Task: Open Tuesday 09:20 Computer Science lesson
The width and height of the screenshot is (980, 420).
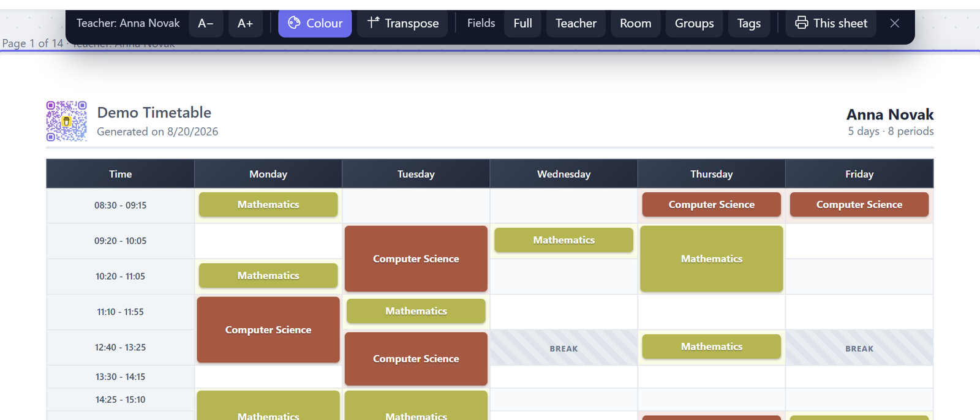Action: 416,259
